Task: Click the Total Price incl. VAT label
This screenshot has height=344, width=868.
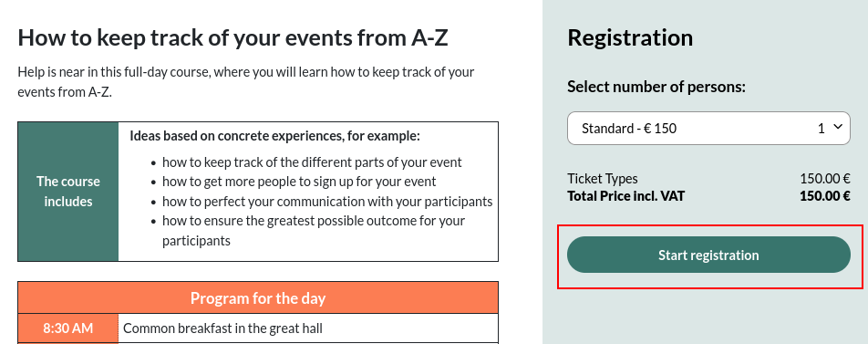Action: click(x=625, y=195)
